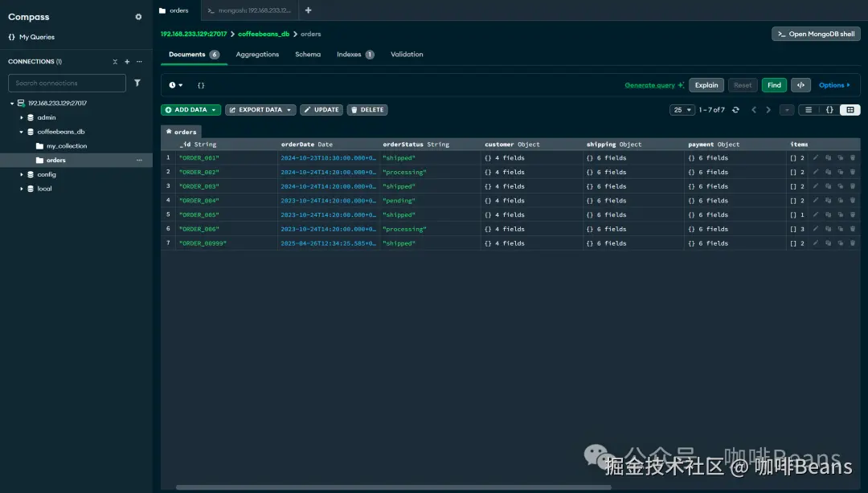Switch to the mongosh workspace tab
868x493 pixels.
click(250, 10)
